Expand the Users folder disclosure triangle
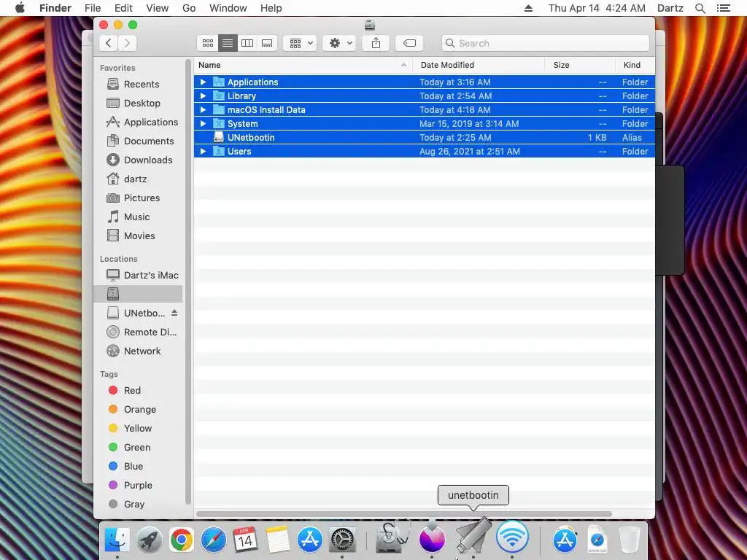 (x=203, y=152)
